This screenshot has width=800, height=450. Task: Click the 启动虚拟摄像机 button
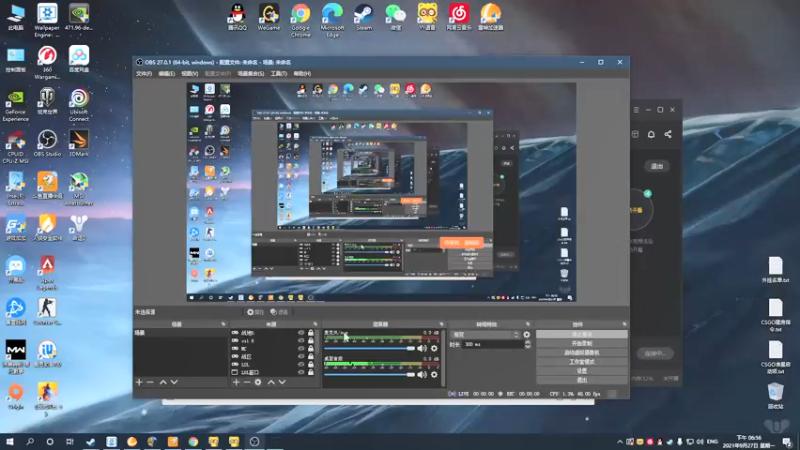pos(582,353)
